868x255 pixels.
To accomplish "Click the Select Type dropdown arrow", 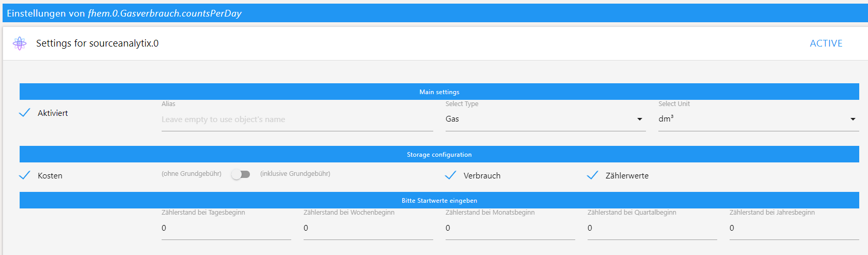I will click(640, 119).
